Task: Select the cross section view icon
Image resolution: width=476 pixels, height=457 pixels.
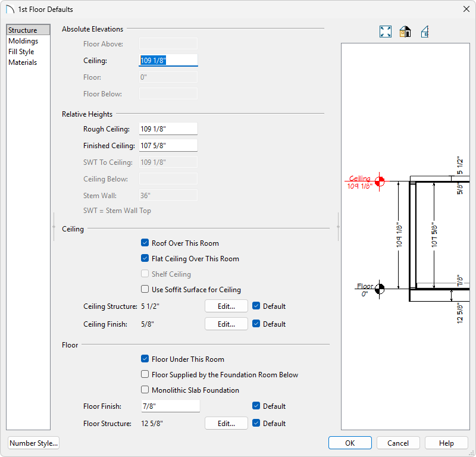Action: [x=425, y=31]
